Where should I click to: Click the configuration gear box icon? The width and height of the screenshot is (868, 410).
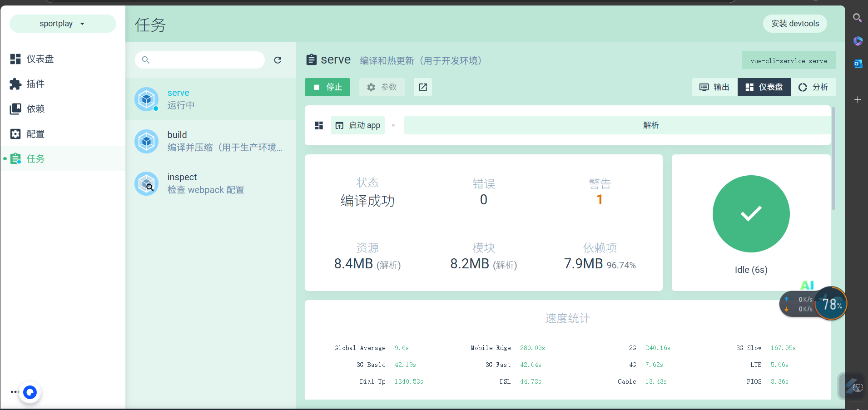click(15, 134)
